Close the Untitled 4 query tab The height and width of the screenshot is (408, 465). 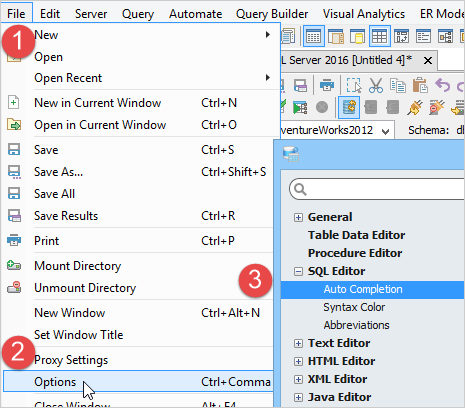click(428, 61)
